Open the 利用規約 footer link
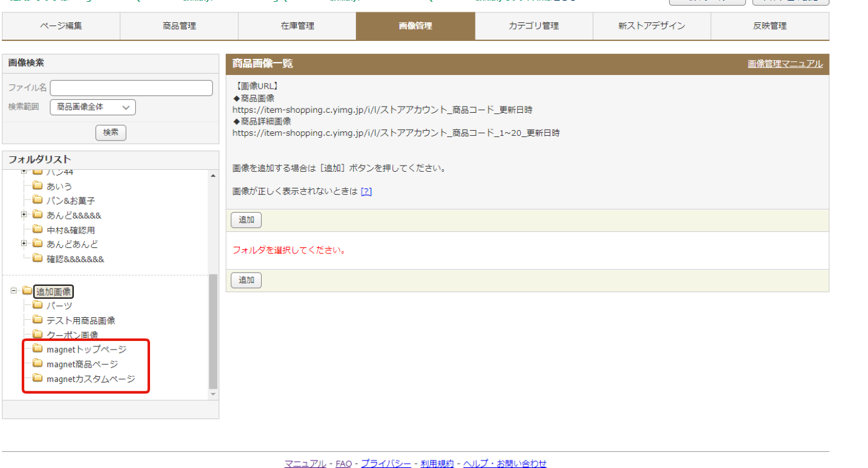This screenshot has height=468, width=868. tap(437, 464)
